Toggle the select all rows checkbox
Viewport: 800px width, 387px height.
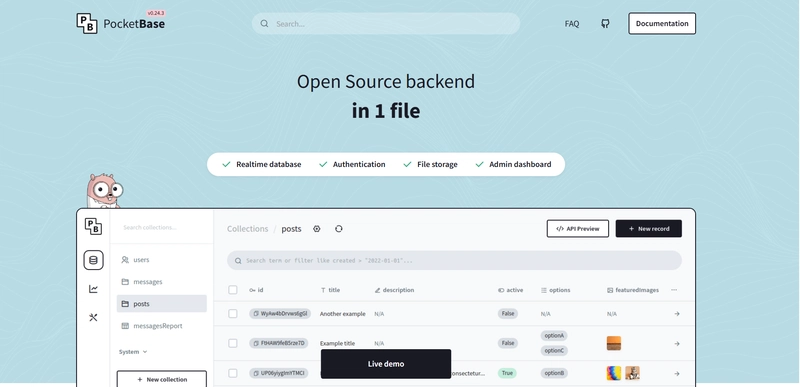[x=233, y=290]
